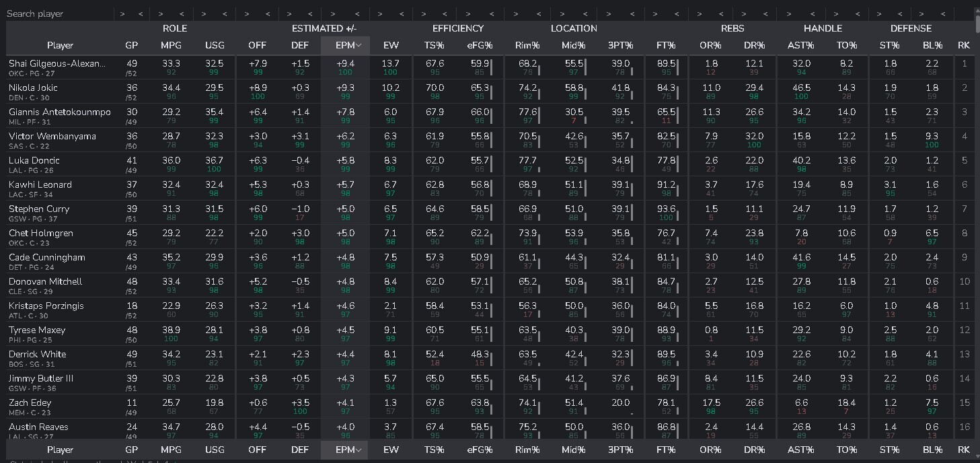Click the greater-than filter above OFF column
Screen dimensions: 980x463
coord(247,13)
